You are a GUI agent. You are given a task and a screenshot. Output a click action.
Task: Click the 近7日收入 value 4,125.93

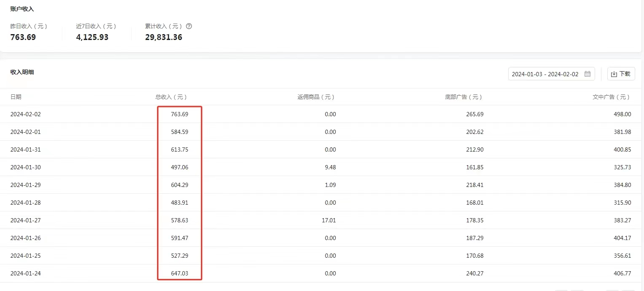[x=92, y=37]
